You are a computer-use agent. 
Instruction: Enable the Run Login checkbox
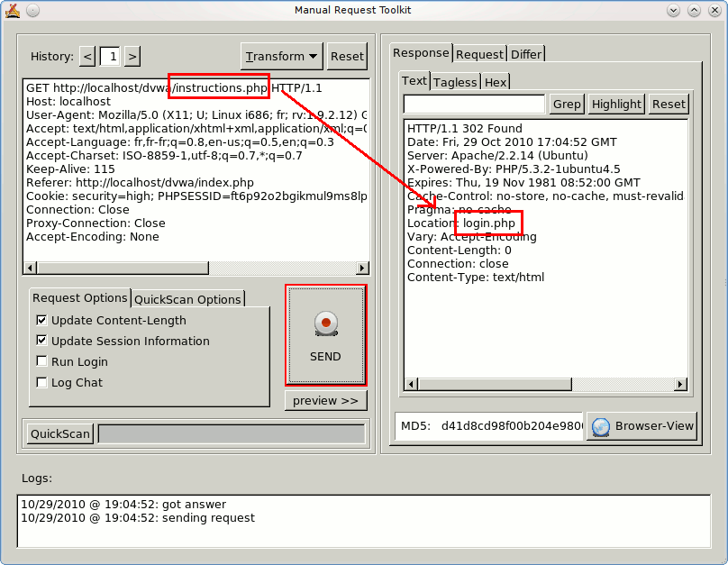41,361
